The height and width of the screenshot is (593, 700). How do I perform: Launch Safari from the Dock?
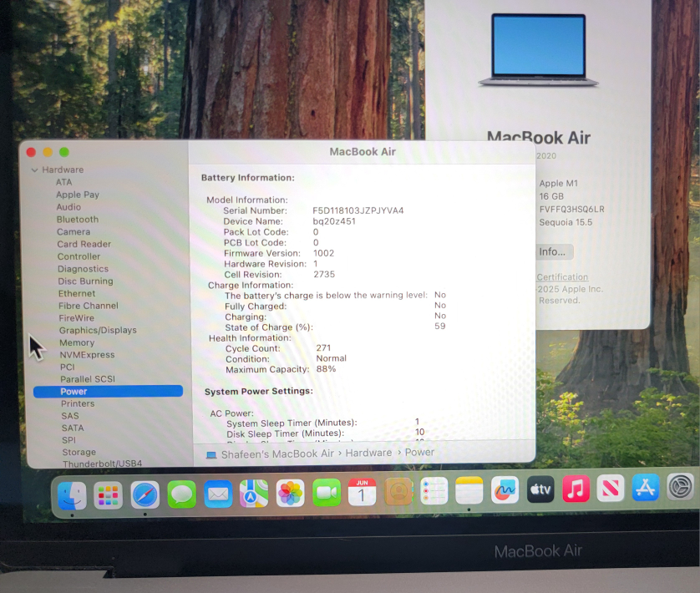(145, 494)
